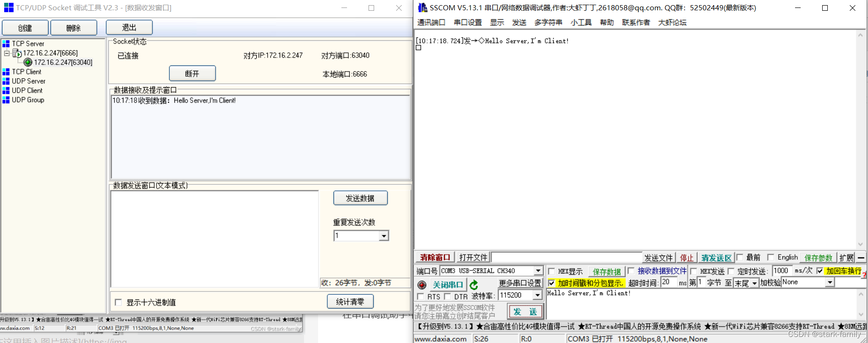Uncheck 加回车换行 checkbox
The height and width of the screenshot is (343, 868).
tap(820, 270)
